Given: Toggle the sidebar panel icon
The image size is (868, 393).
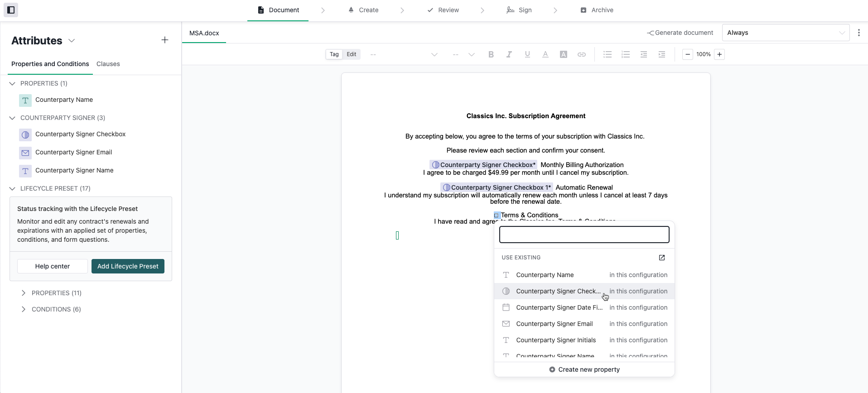Looking at the screenshot, I should pos(11,10).
